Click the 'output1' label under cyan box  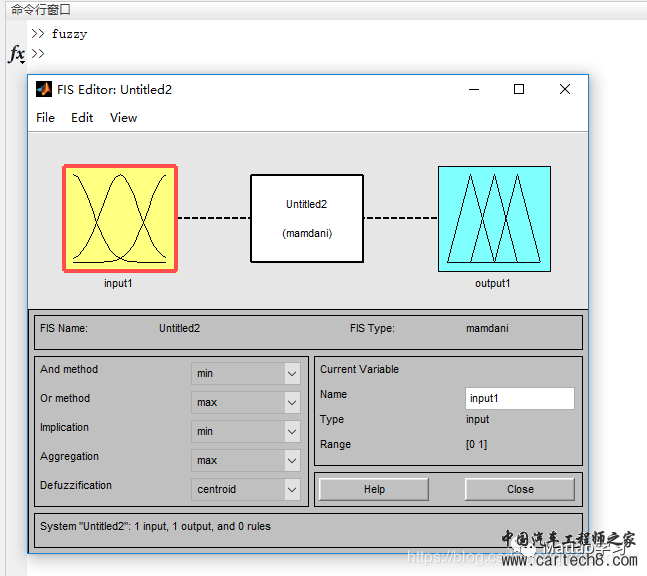pyautogui.click(x=493, y=283)
